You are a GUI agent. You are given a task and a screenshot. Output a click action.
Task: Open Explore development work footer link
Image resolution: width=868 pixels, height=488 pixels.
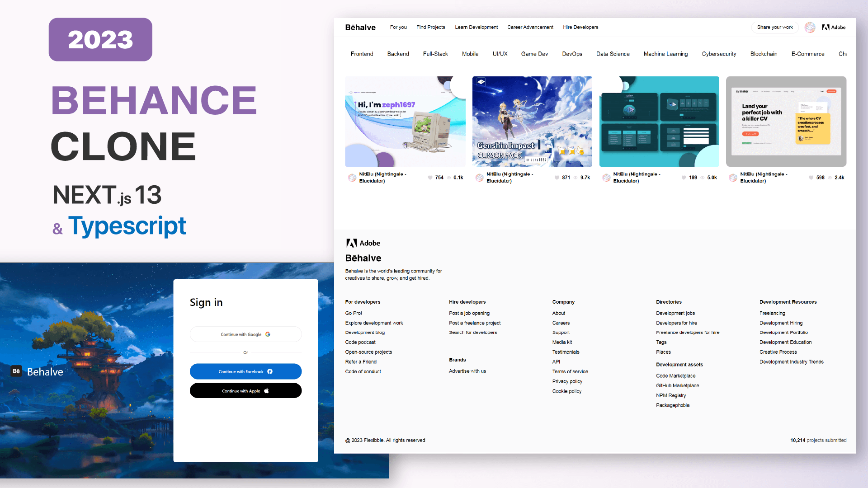pyautogui.click(x=374, y=323)
